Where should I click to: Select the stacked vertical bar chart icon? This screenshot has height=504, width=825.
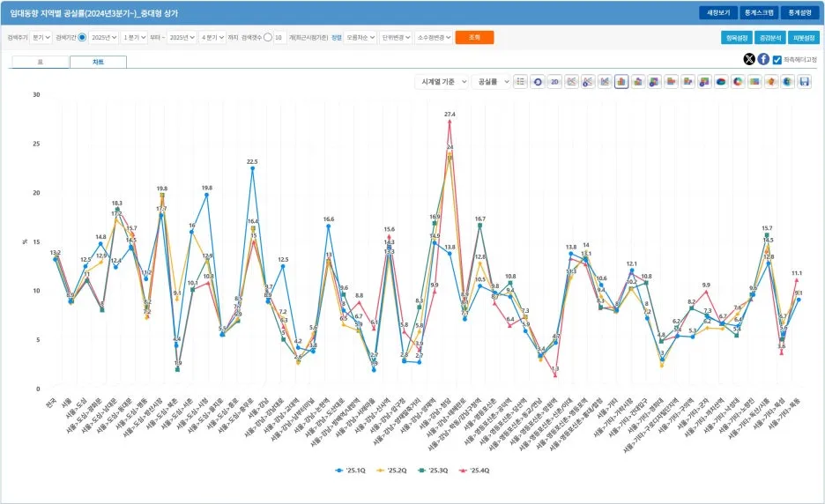coord(637,82)
